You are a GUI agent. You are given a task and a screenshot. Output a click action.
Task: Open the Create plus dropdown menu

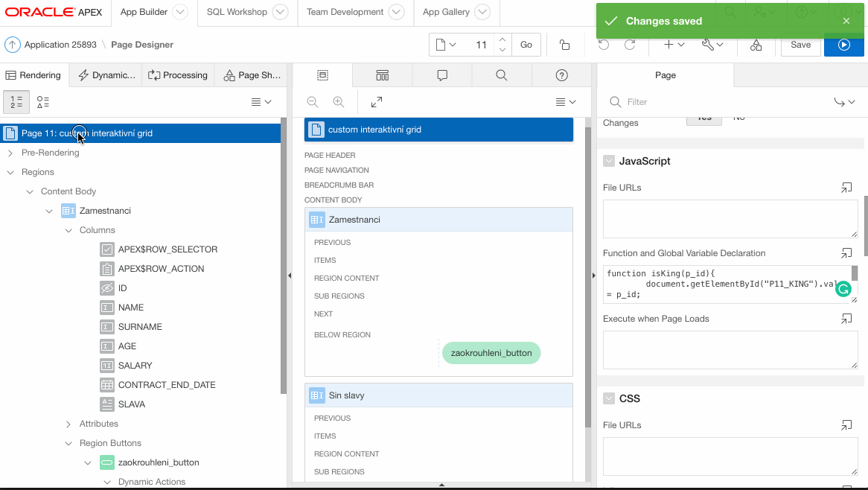674,45
